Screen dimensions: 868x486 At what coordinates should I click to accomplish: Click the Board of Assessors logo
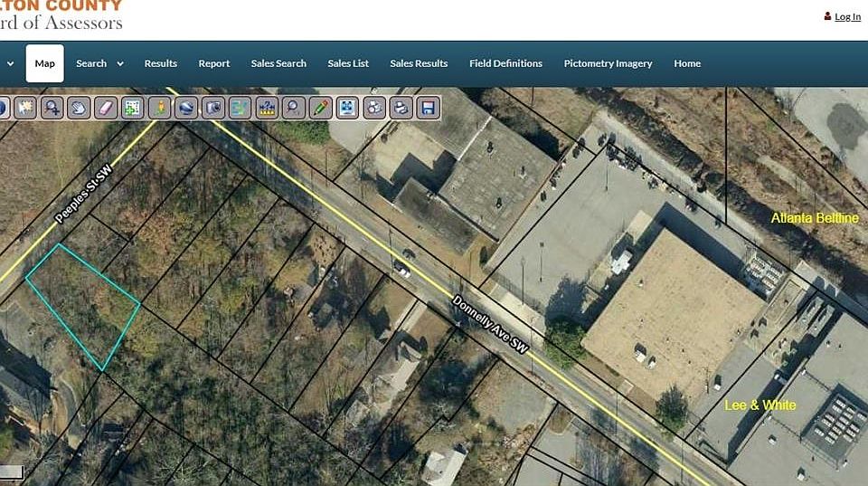point(61,15)
